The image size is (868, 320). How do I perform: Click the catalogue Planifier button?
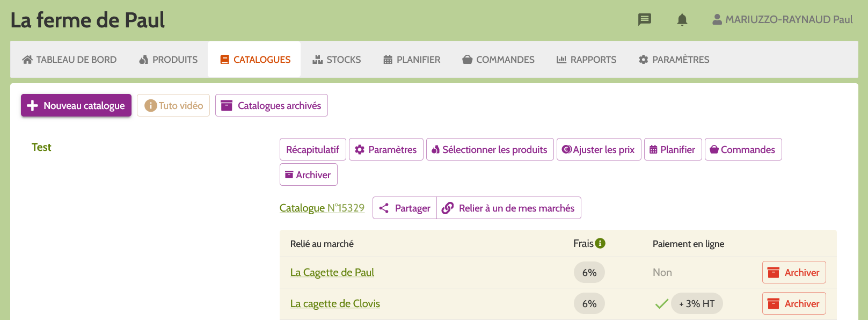coord(673,150)
